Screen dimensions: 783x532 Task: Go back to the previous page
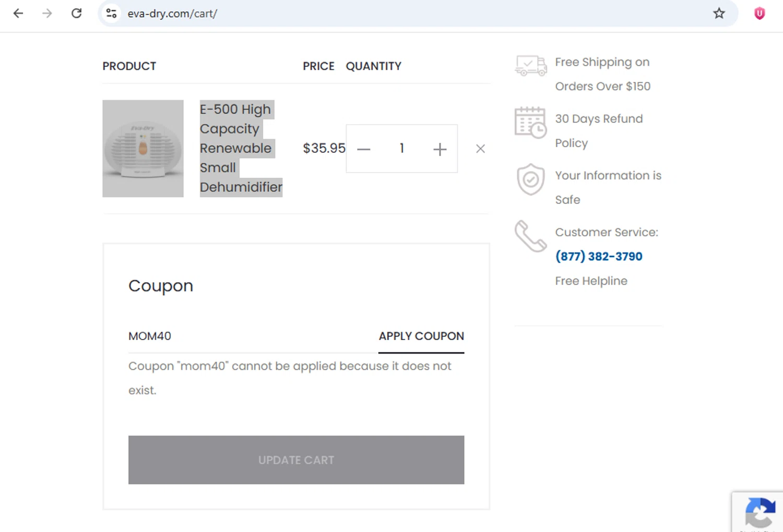coord(18,14)
